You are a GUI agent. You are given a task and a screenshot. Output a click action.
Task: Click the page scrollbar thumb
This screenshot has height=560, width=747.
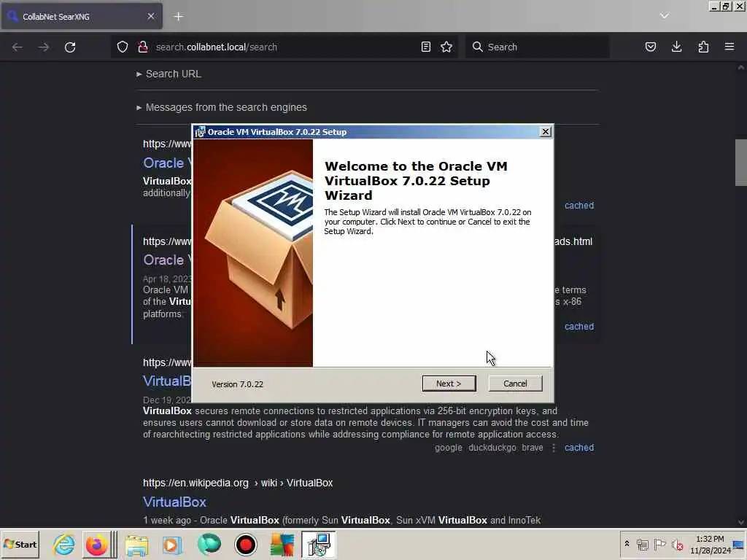pyautogui.click(x=741, y=163)
